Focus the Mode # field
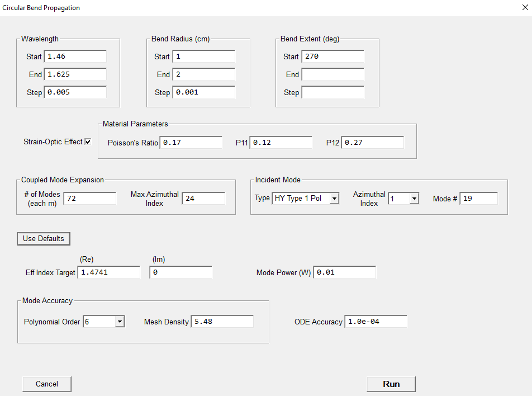 pos(479,199)
